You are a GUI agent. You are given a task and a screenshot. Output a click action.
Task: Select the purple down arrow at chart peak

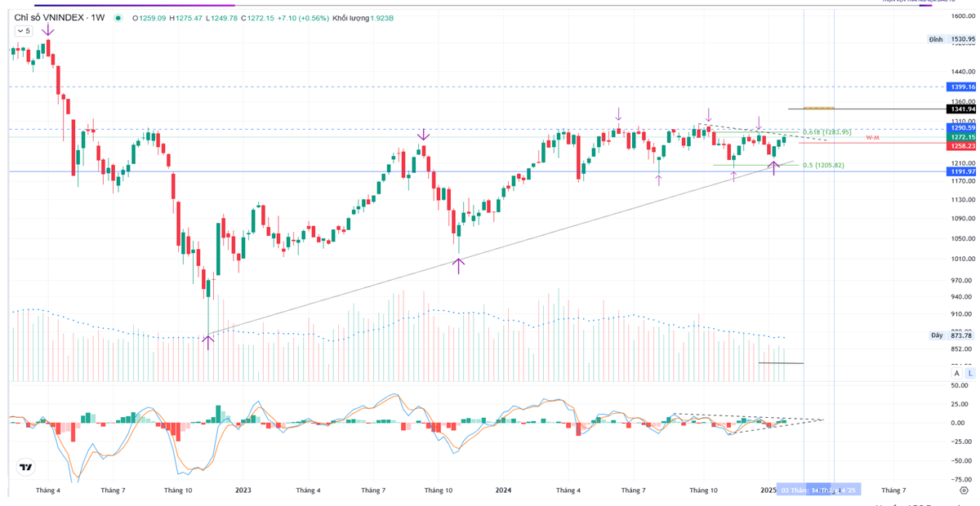click(48, 30)
